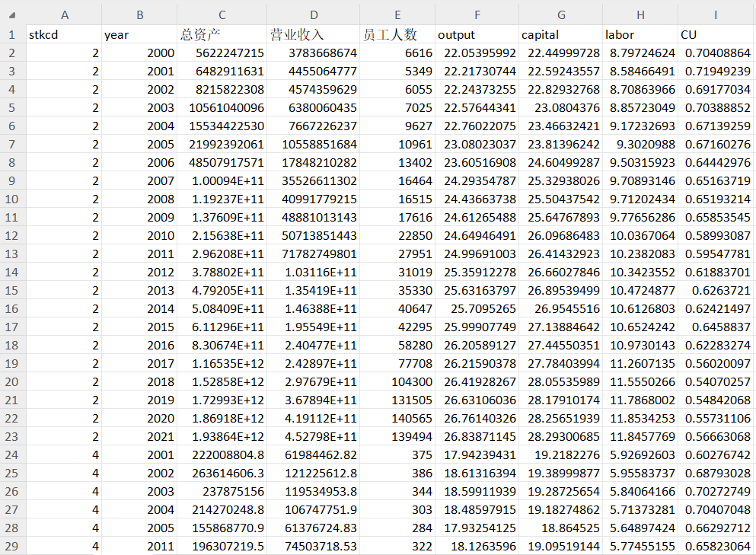Click the '营业收入' header cell
Image resolution: width=756 pixels, height=555 pixels.
(x=314, y=35)
